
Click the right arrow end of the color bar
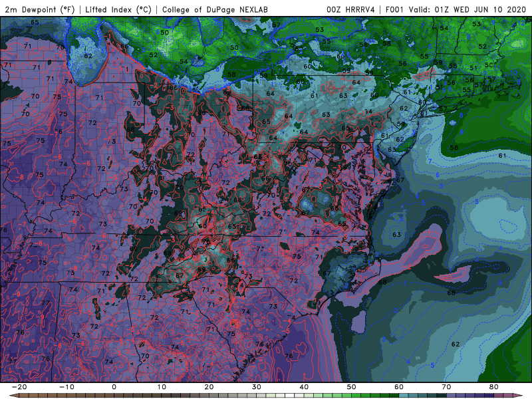click(518, 396)
